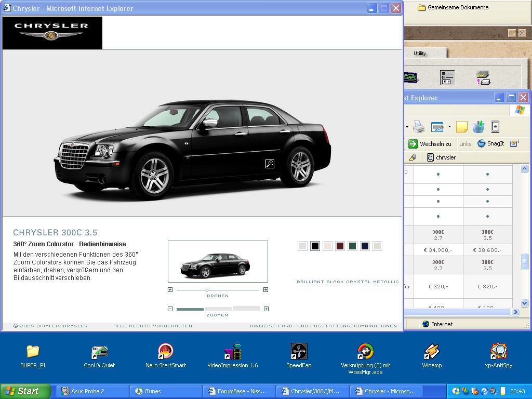Launch Cool & Quiet desktop shortcut

click(x=99, y=356)
